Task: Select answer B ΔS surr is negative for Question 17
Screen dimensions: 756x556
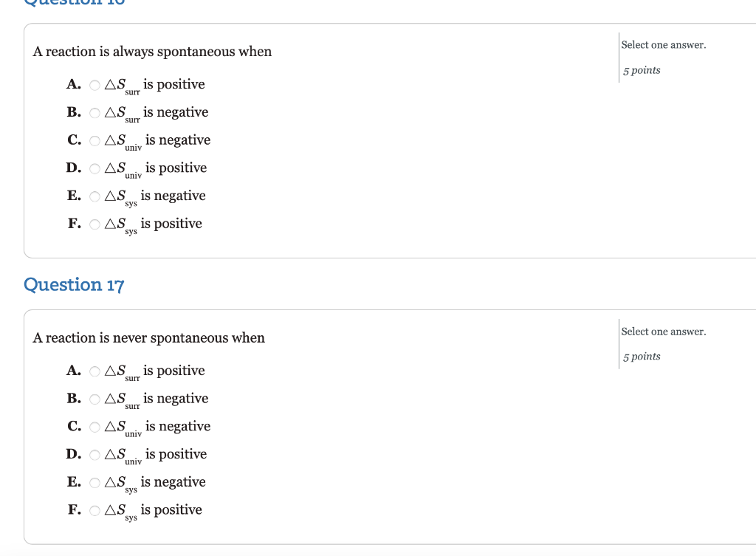Action: point(94,398)
